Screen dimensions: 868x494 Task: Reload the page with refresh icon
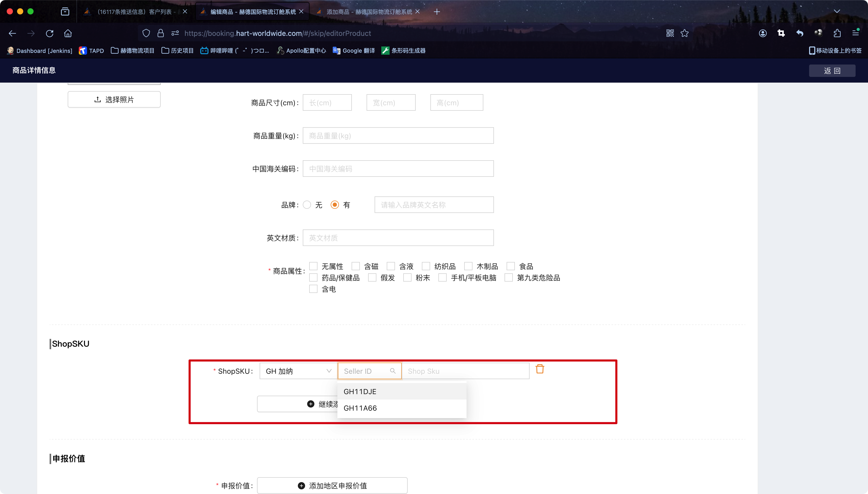pos(50,33)
